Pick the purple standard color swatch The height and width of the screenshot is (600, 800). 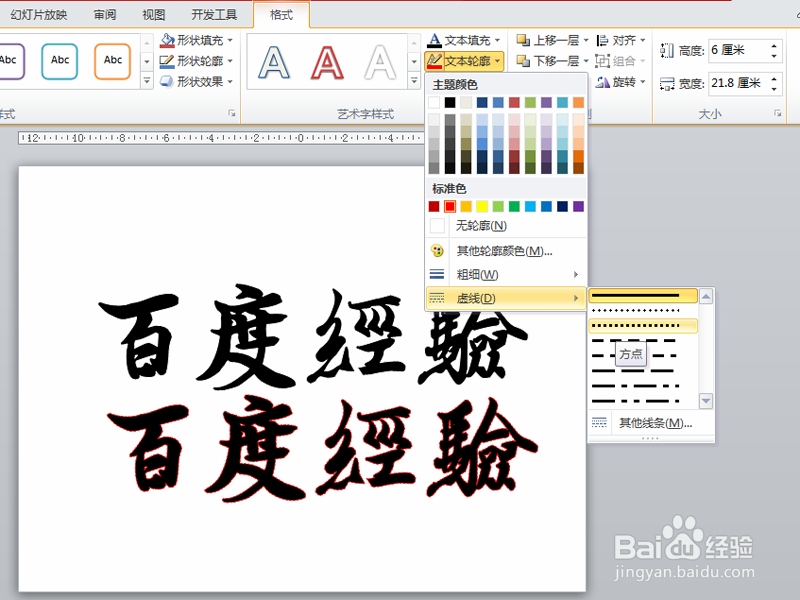pyautogui.click(x=579, y=206)
